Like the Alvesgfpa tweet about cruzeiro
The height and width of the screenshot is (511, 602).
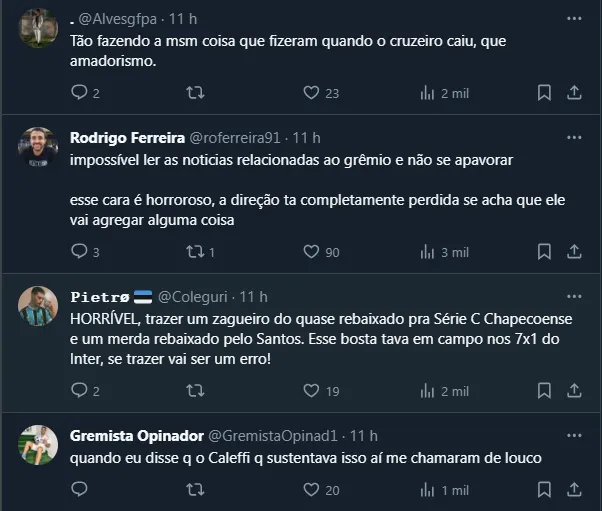[311, 93]
